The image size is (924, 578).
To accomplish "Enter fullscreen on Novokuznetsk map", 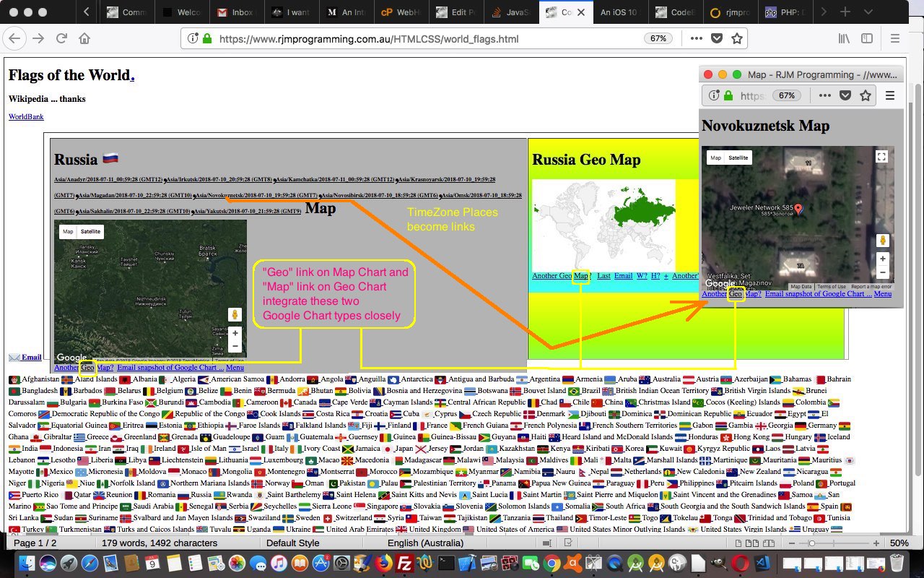I will [881, 157].
